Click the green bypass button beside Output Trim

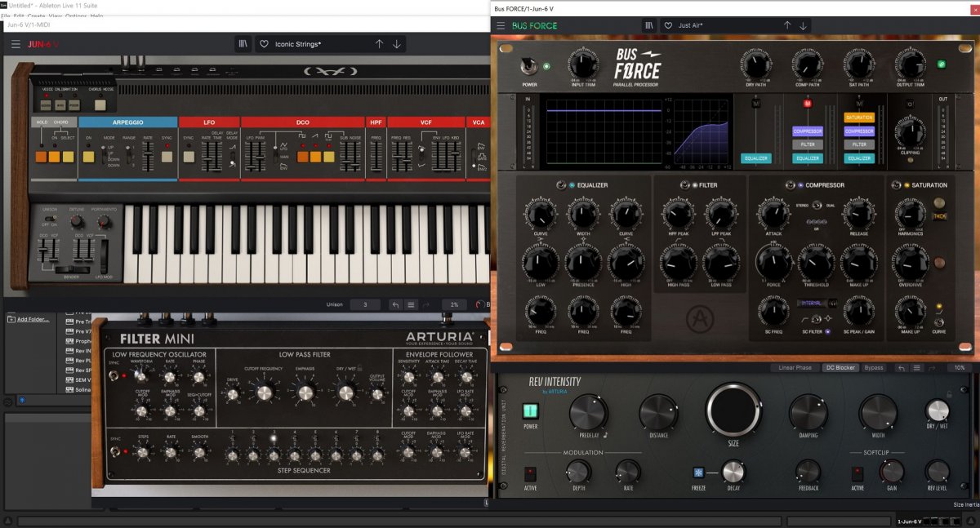pyautogui.click(x=941, y=64)
